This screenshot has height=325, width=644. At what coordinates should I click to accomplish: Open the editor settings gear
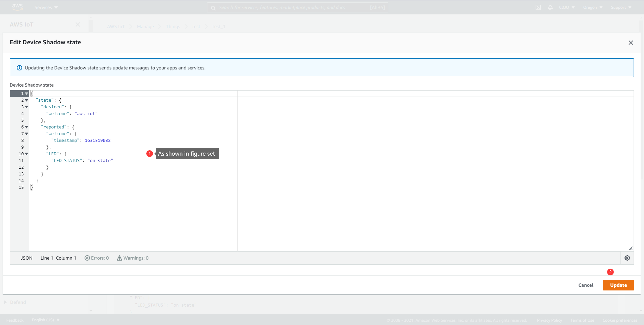coord(627,258)
